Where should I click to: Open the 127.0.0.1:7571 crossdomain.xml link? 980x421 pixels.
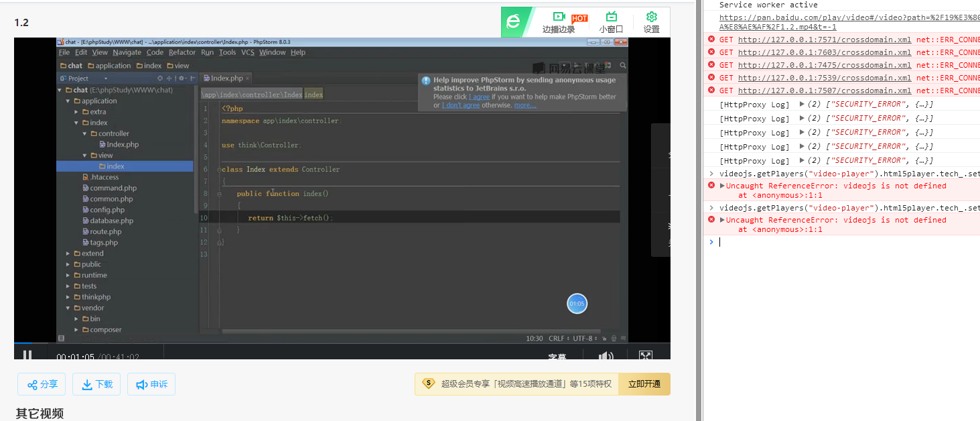pos(824,40)
